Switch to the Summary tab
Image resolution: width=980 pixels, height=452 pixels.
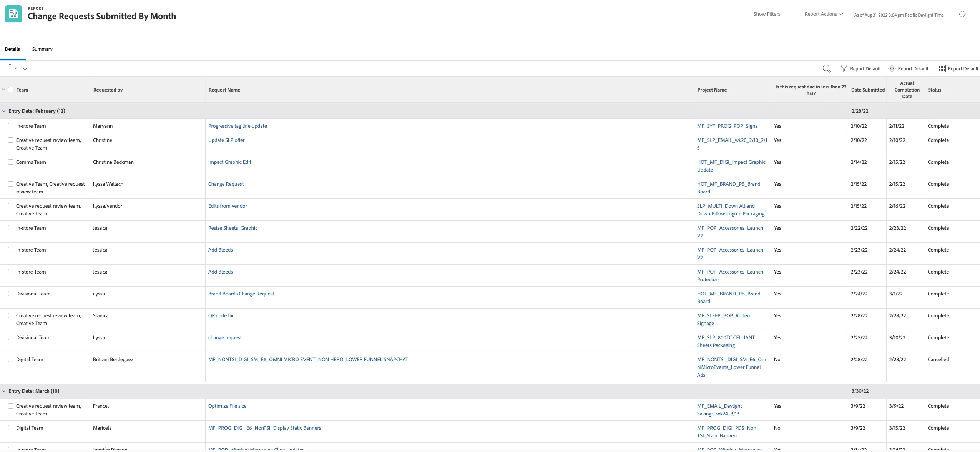42,49
